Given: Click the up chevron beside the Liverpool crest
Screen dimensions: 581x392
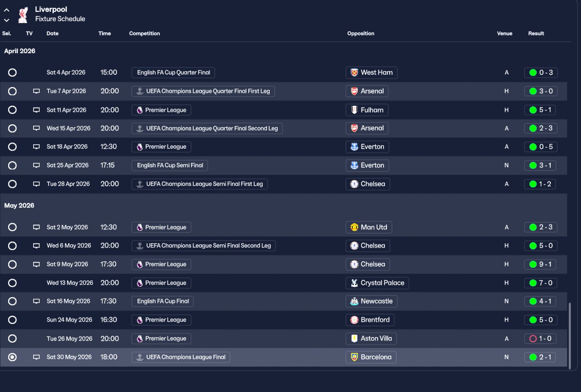Looking at the screenshot, I should [x=6, y=10].
